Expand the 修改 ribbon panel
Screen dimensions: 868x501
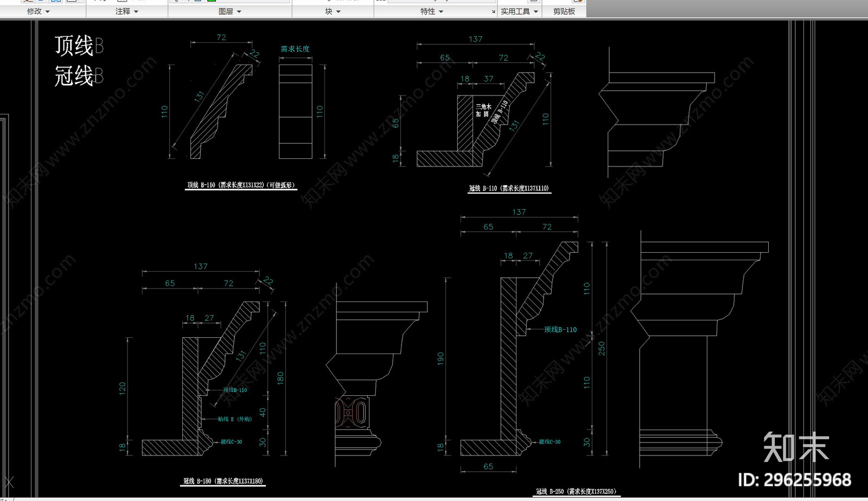(x=39, y=11)
